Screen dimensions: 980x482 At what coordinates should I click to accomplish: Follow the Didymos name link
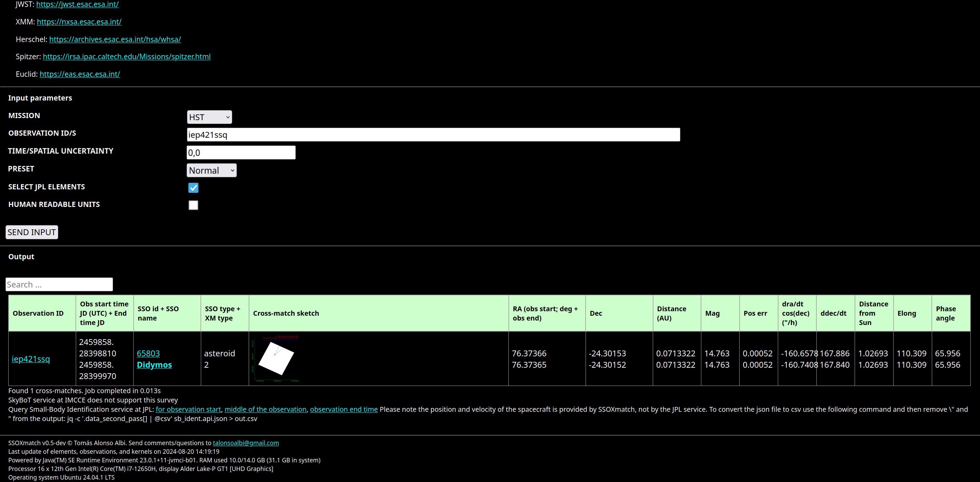click(x=154, y=365)
